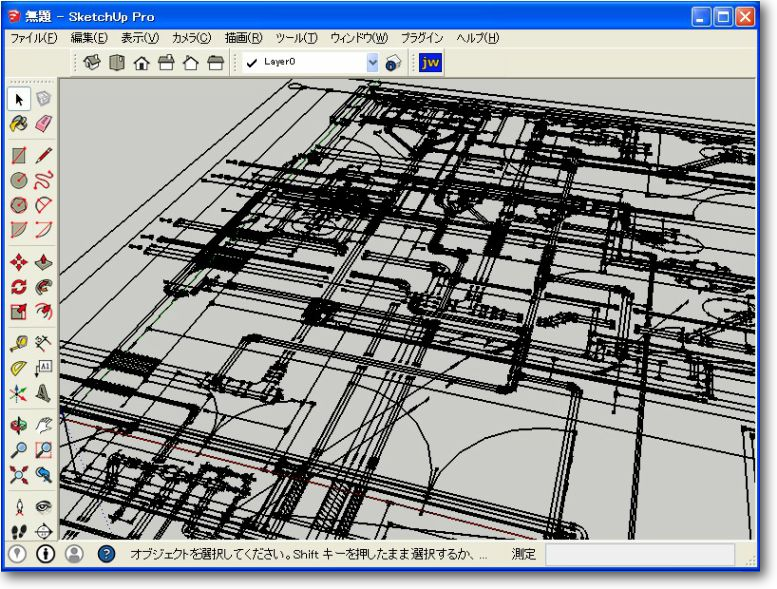This screenshot has height=589, width=777.
Task: Activate the pink Eraser tool
Action: tap(44, 124)
